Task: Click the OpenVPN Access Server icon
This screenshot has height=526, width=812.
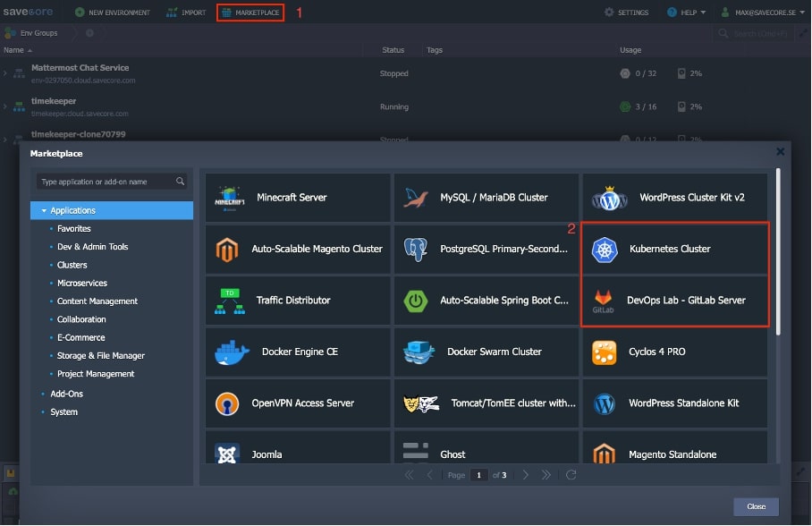Action: (227, 403)
